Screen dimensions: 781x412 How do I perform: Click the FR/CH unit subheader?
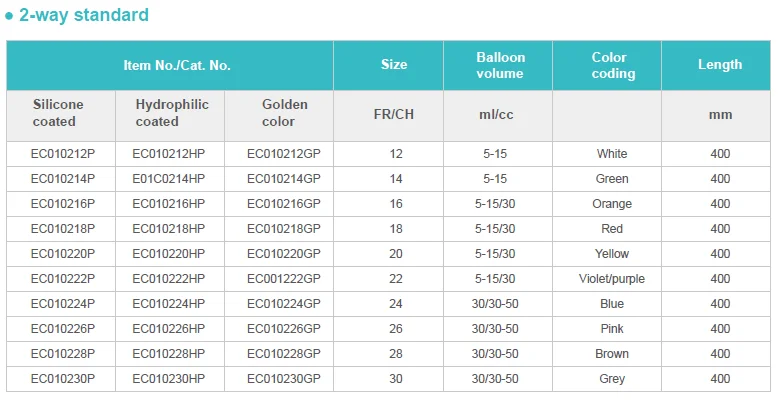[x=393, y=115]
